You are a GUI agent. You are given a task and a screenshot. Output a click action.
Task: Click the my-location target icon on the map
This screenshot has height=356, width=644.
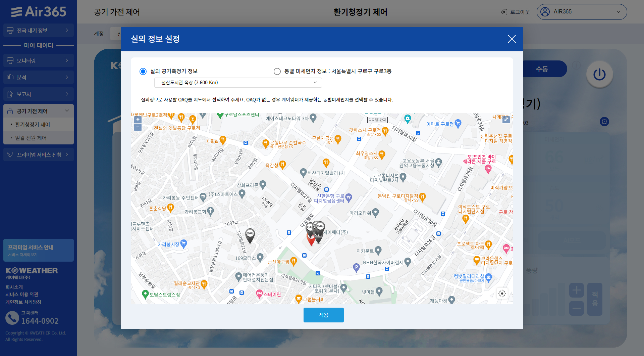pos(502,294)
